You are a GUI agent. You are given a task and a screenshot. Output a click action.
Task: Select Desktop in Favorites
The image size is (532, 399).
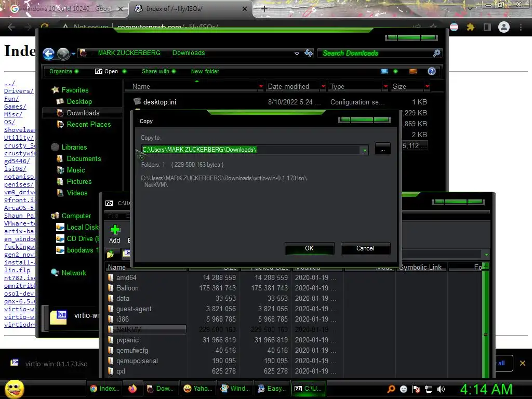79,101
